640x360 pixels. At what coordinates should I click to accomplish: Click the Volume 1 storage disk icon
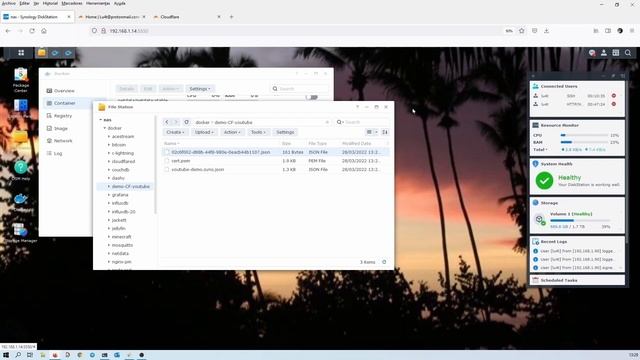(540, 220)
